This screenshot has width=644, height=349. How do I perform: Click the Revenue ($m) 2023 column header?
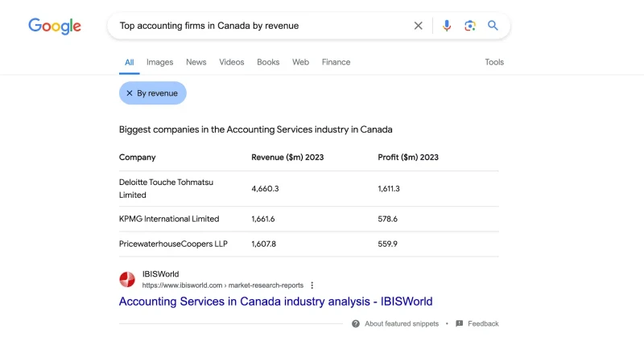click(x=287, y=158)
